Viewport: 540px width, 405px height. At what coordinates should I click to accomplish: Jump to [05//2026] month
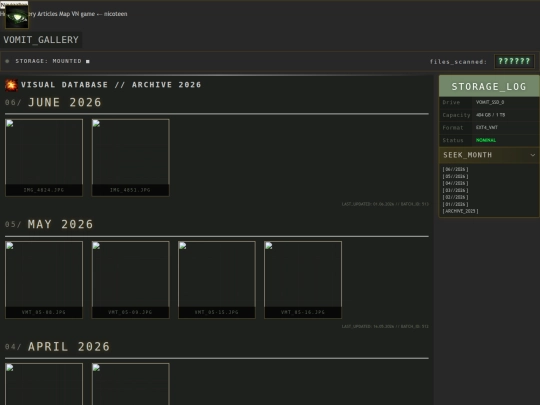[455, 176]
